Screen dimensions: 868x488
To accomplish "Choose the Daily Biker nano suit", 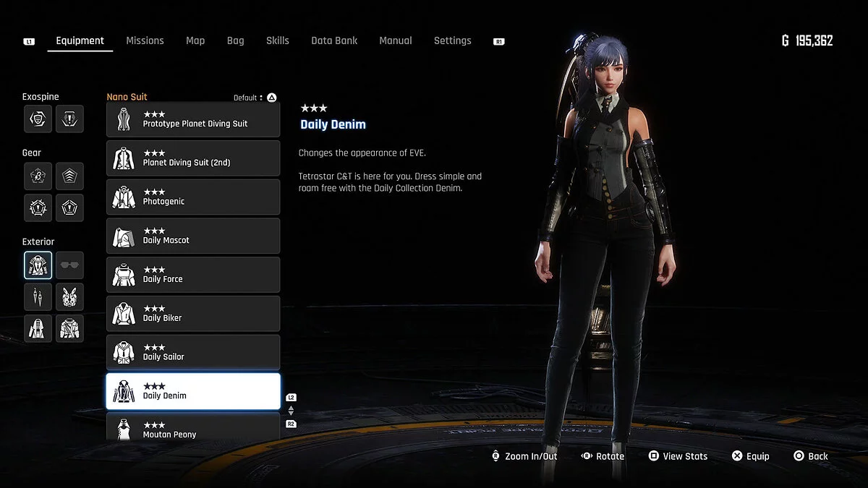I will (x=193, y=314).
